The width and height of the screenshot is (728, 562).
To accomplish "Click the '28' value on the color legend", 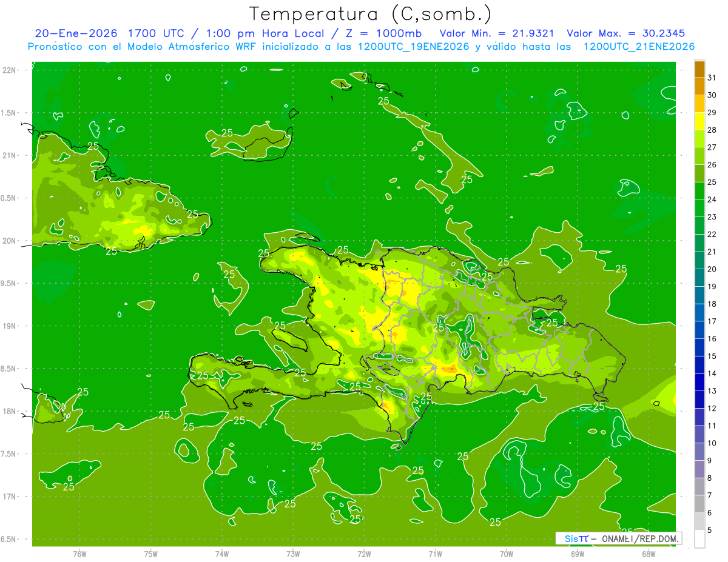I will pos(712,130).
